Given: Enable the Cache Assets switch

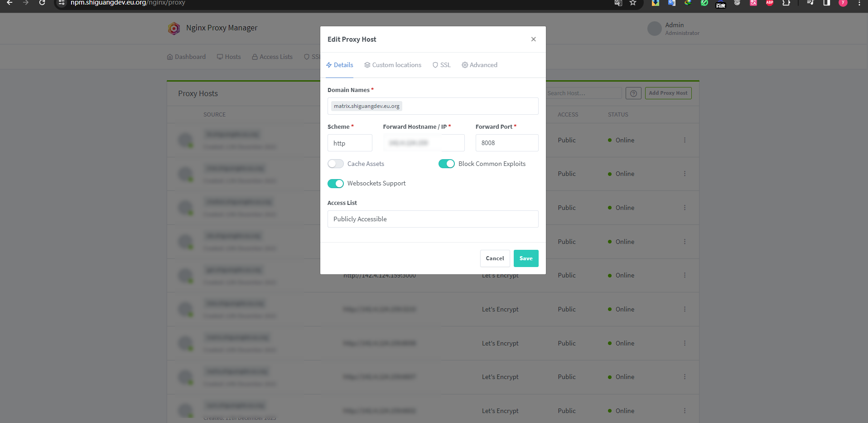Looking at the screenshot, I should click(x=336, y=164).
